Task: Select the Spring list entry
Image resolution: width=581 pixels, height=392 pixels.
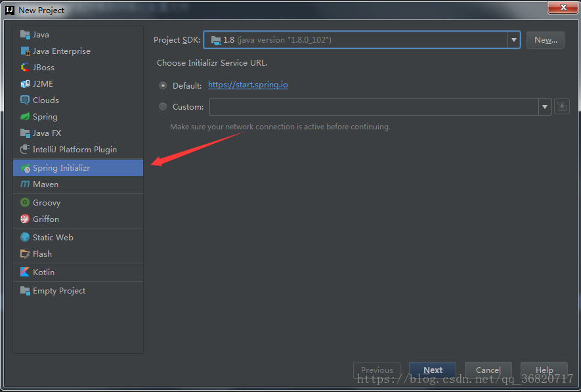Action: [x=78, y=116]
